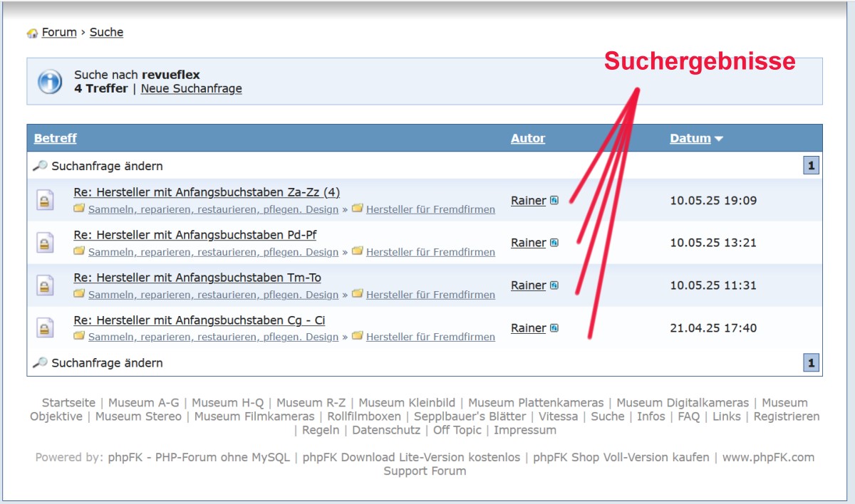The height and width of the screenshot is (504, 855).
Task: Click Suche in the breadcrumb
Action: point(106,33)
